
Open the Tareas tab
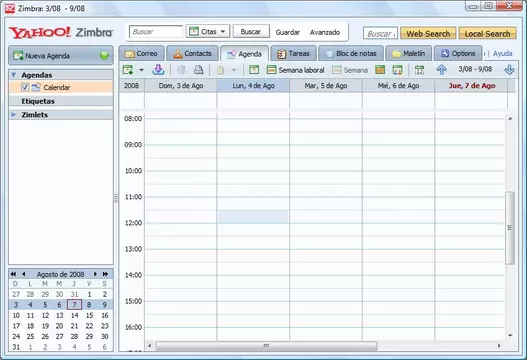[x=293, y=53]
